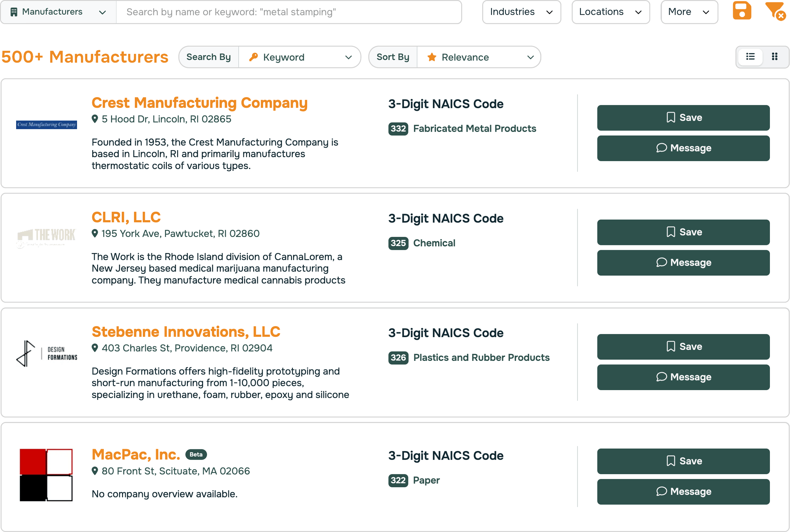The height and width of the screenshot is (532, 790).
Task: Click the Crest Manufacturing Company logo thumbnail
Action: [x=46, y=125]
